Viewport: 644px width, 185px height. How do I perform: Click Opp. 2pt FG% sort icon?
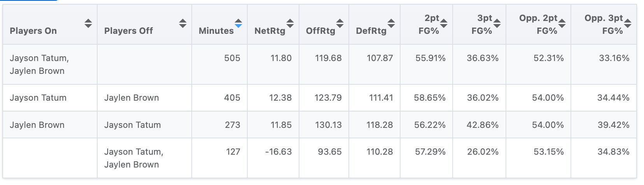tap(562, 23)
